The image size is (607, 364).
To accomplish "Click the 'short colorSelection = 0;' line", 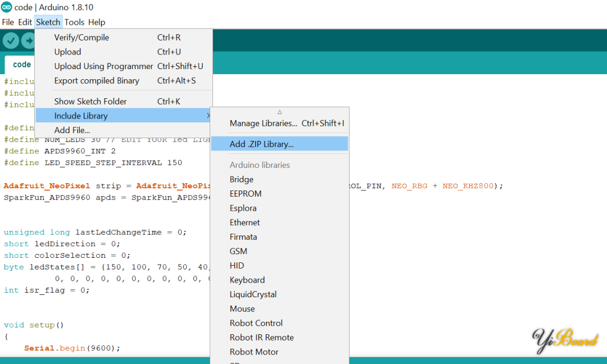I will point(67,255).
